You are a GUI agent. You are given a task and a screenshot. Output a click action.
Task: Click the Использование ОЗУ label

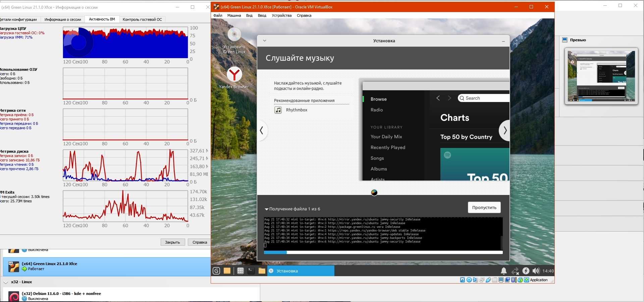click(18, 69)
